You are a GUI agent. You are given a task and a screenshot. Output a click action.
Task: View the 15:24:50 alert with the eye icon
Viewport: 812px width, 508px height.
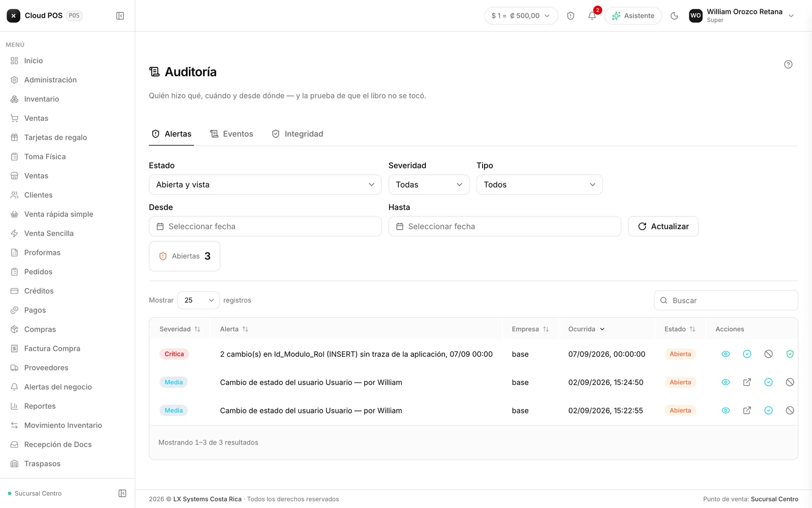726,383
